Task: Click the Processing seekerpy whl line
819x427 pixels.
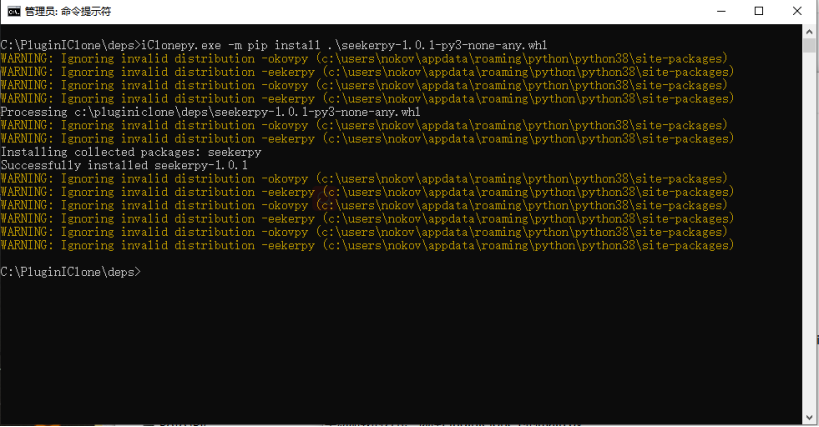Action: [210, 112]
